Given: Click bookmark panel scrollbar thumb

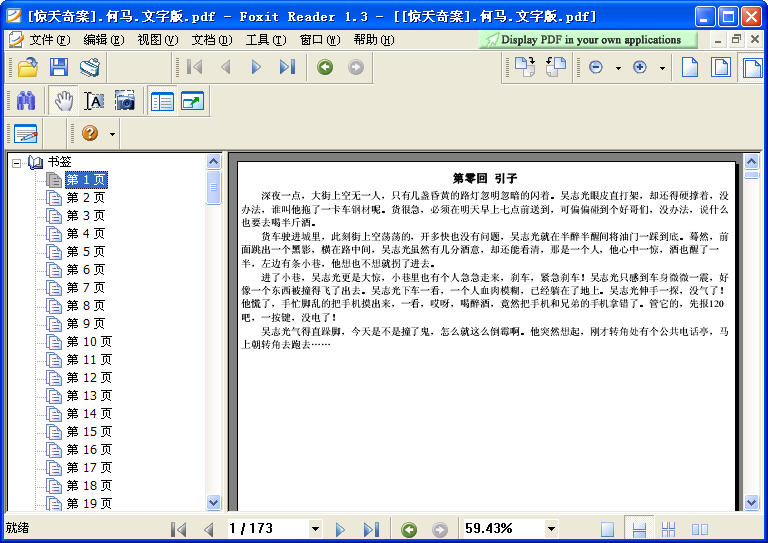Looking at the screenshot, I should [x=214, y=187].
